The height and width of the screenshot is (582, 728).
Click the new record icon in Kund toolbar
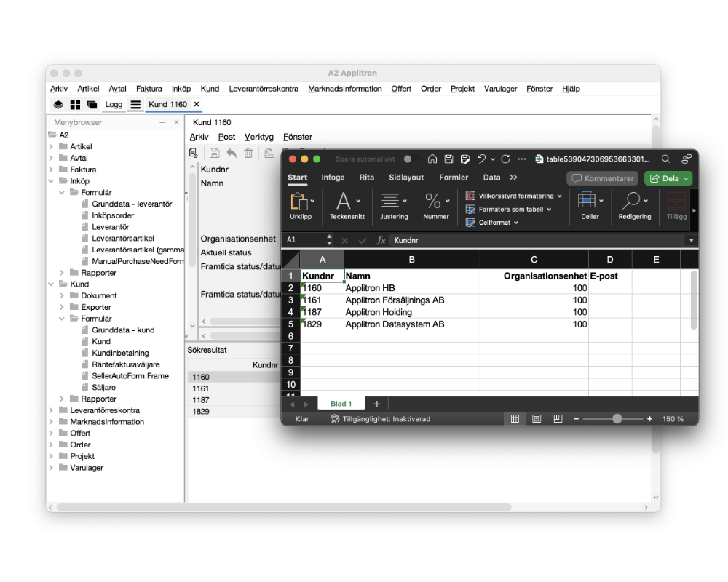coord(194,153)
